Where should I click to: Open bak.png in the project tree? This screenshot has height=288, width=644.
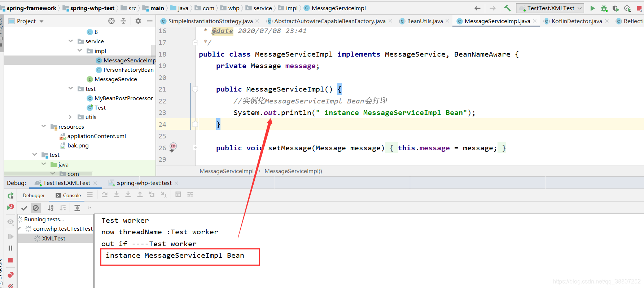(78, 145)
